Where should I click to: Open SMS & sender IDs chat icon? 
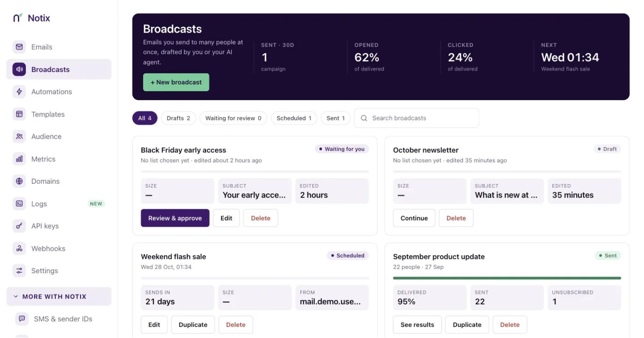pos(22,319)
